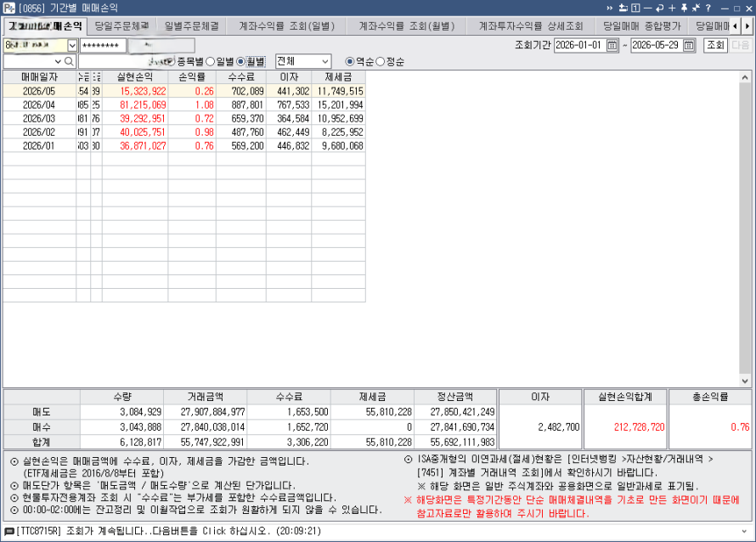Select the 2026/04 row
This screenshot has width=756, height=542.
tap(184, 104)
